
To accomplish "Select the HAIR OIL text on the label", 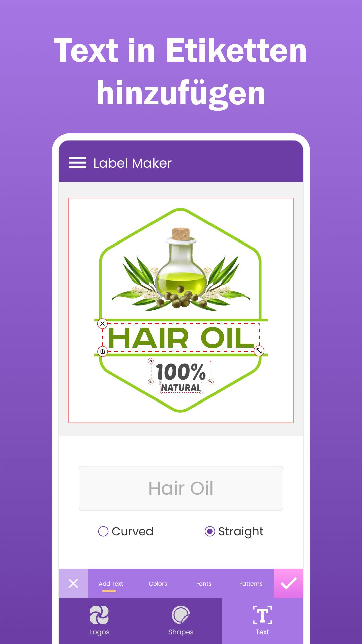I will 181,338.
